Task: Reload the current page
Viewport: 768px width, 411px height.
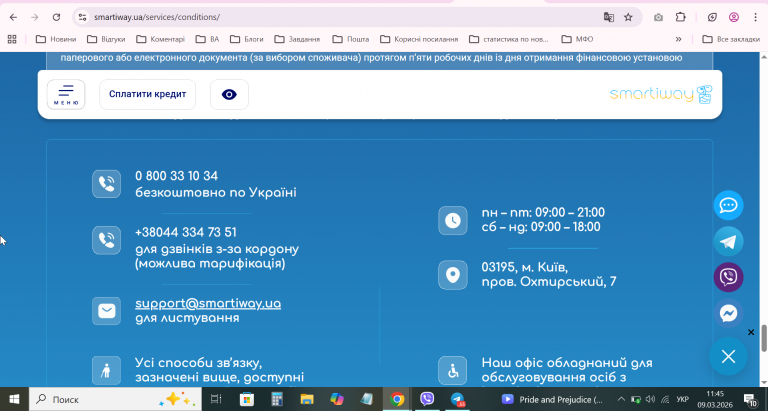Action: click(x=56, y=17)
